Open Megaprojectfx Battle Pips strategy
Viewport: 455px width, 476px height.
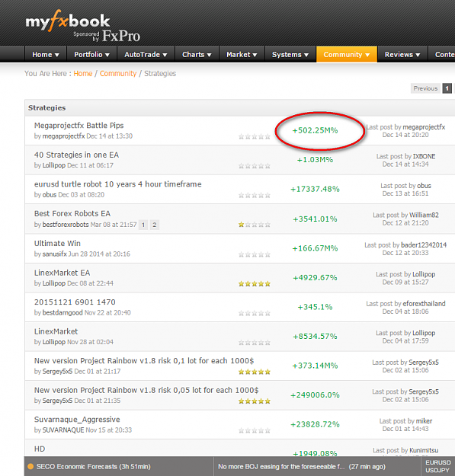pos(79,126)
